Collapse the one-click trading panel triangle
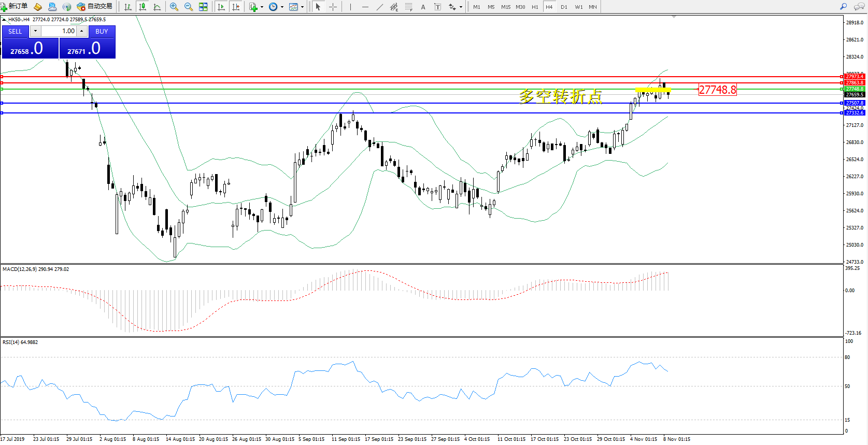 [4, 20]
